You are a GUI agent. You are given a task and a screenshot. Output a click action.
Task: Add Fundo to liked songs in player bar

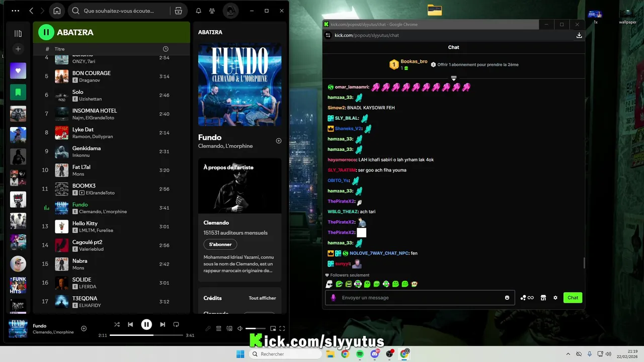[84, 329]
